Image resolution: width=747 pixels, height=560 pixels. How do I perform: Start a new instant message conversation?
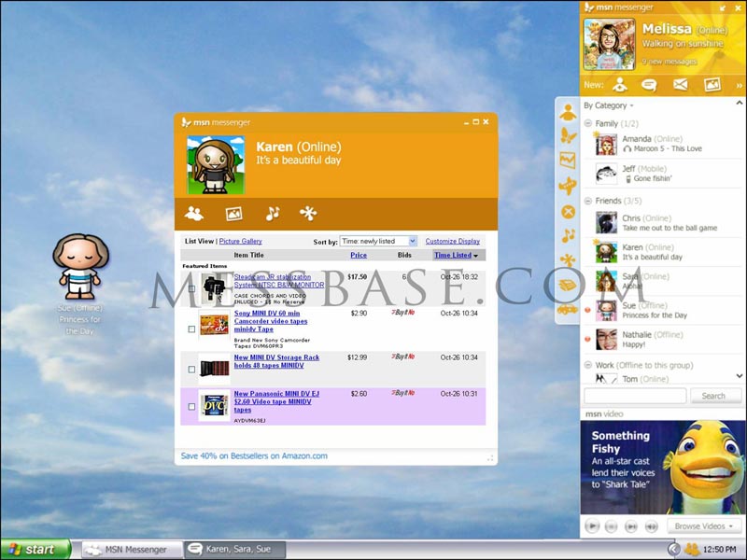(649, 85)
